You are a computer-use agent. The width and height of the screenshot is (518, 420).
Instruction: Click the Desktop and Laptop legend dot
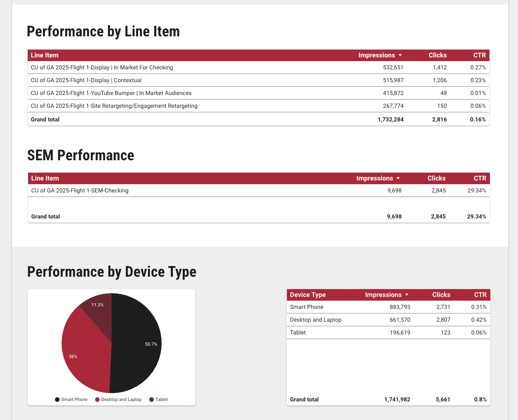coord(98,400)
